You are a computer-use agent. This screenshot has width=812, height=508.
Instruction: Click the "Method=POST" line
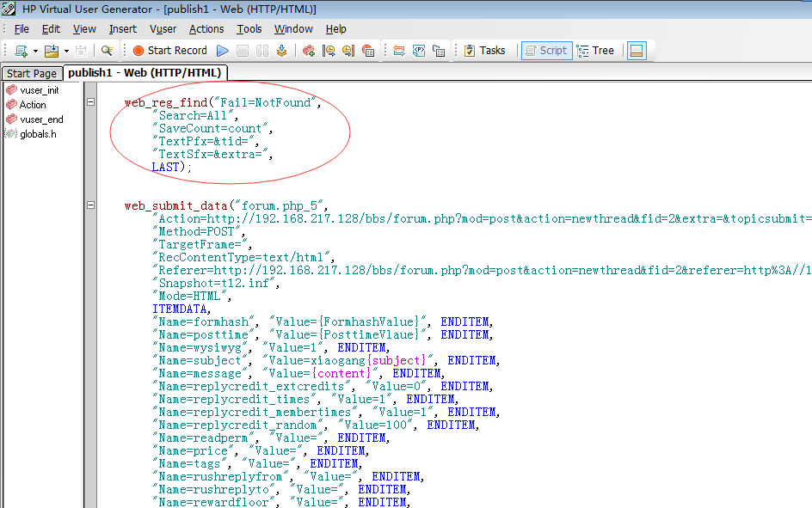pos(199,231)
